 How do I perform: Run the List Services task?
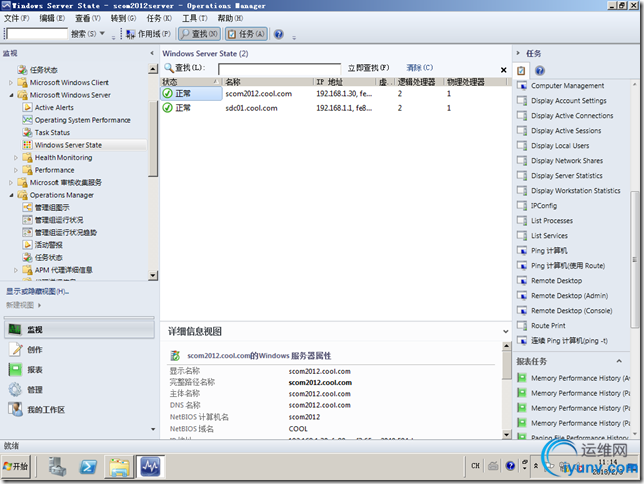549,236
